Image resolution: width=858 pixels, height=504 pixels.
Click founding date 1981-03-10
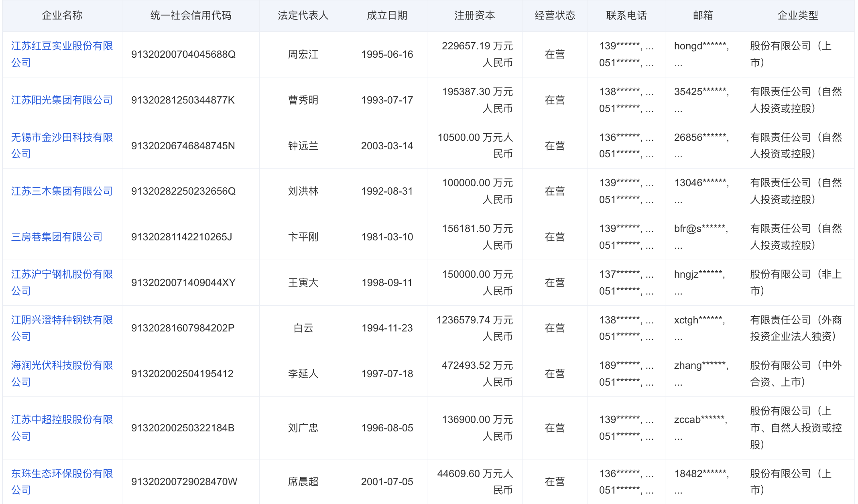[387, 237]
